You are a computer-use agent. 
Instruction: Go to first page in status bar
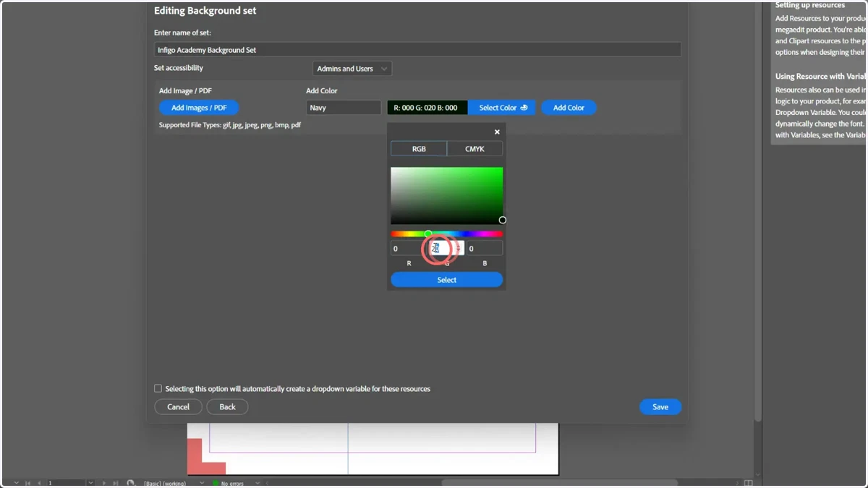pyautogui.click(x=27, y=483)
